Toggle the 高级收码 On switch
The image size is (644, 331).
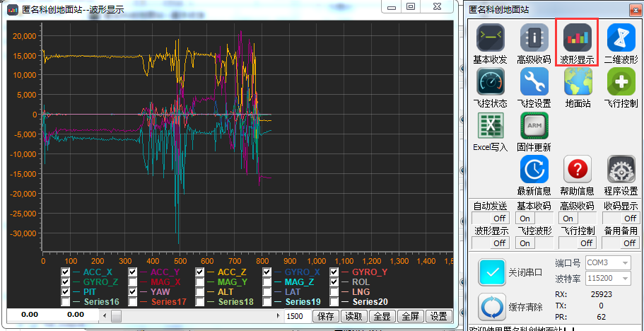click(x=577, y=218)
